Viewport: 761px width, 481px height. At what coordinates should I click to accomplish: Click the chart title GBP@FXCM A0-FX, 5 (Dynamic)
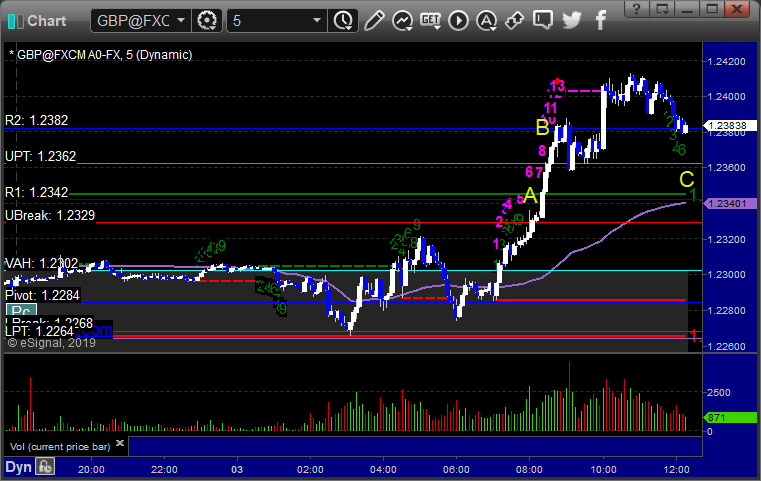[104, 55]
